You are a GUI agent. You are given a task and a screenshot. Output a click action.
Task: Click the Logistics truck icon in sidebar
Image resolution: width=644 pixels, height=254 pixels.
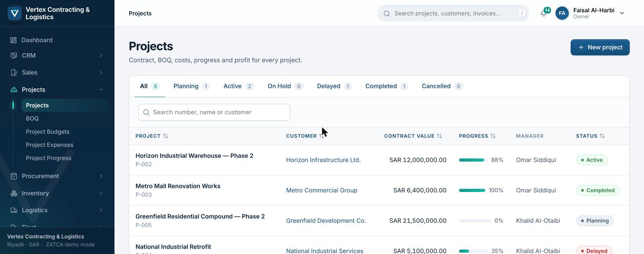pyautogui.click(x=14, y=210)
